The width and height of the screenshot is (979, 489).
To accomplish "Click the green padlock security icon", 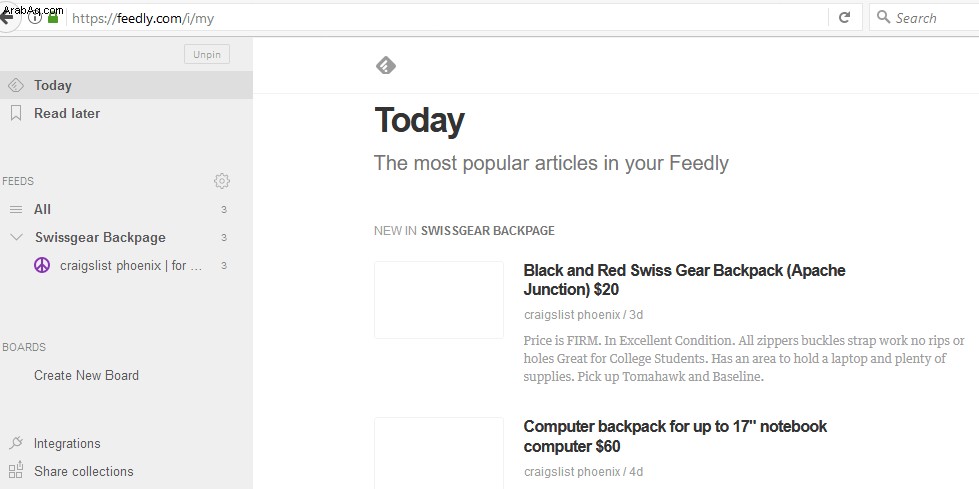I will pyautogui.click(x=53, y=17).
